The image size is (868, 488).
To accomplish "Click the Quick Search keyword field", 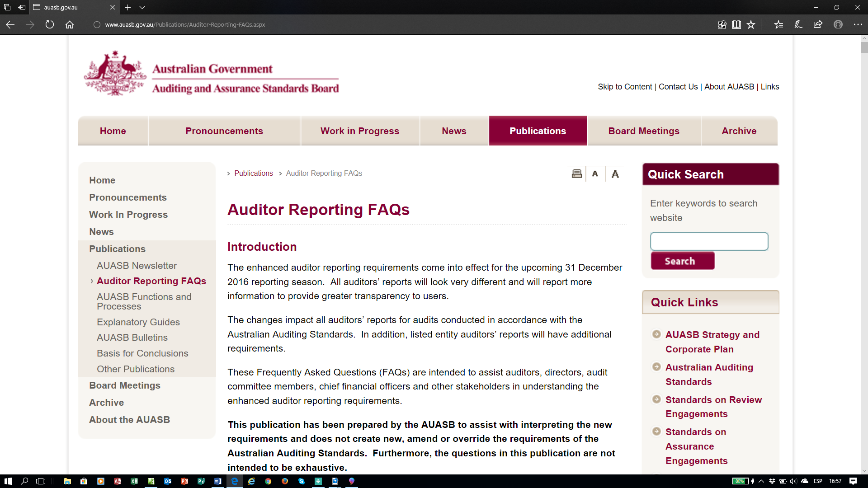I will point(709,241).
